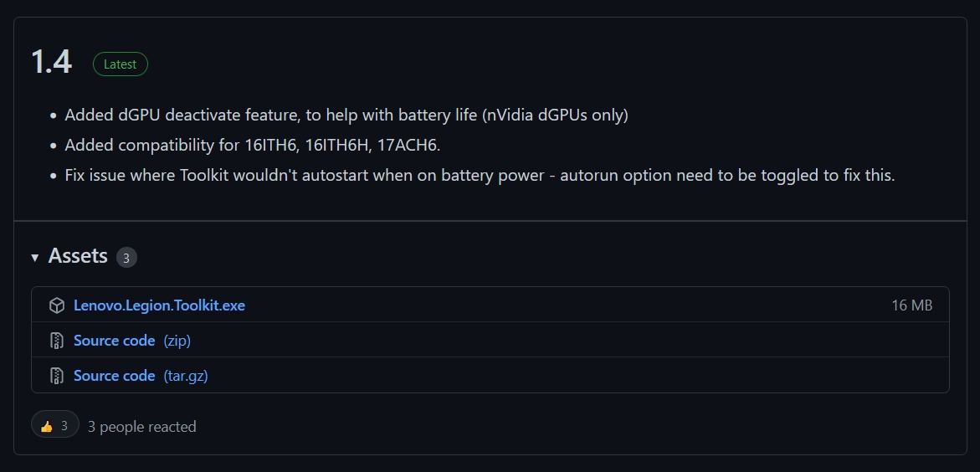
Task: Click the (zip) format label
Action: point(177,341)
